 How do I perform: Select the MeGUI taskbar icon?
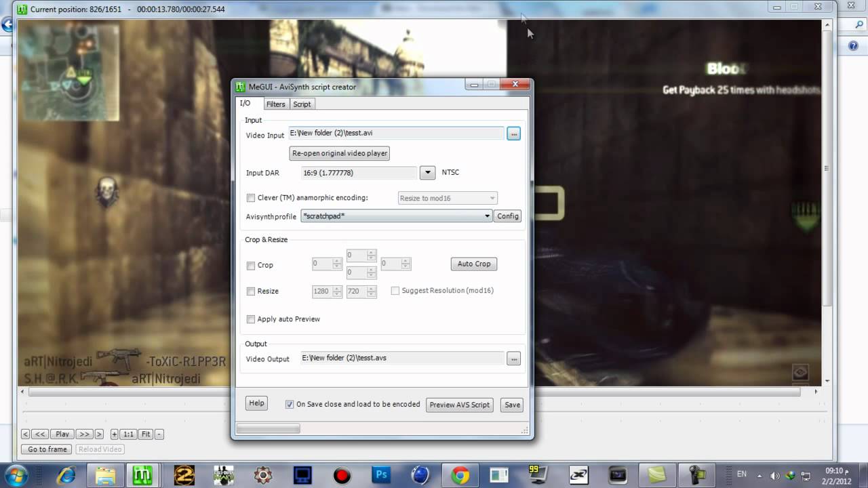coord(143,475)
